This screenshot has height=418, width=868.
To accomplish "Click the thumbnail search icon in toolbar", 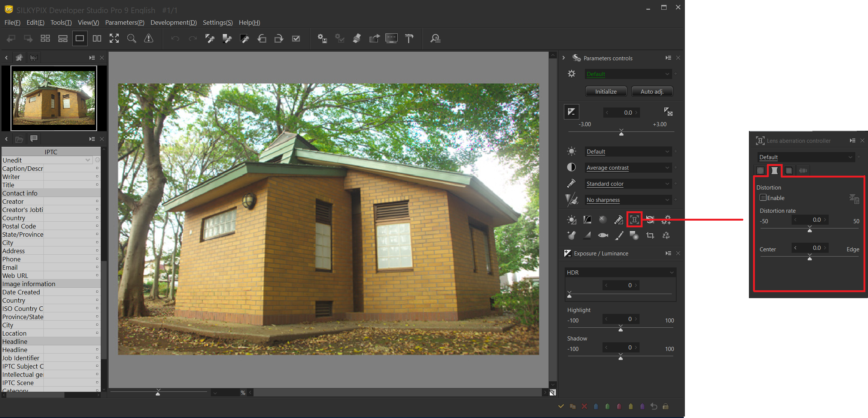I will click(x=435, y=38).
